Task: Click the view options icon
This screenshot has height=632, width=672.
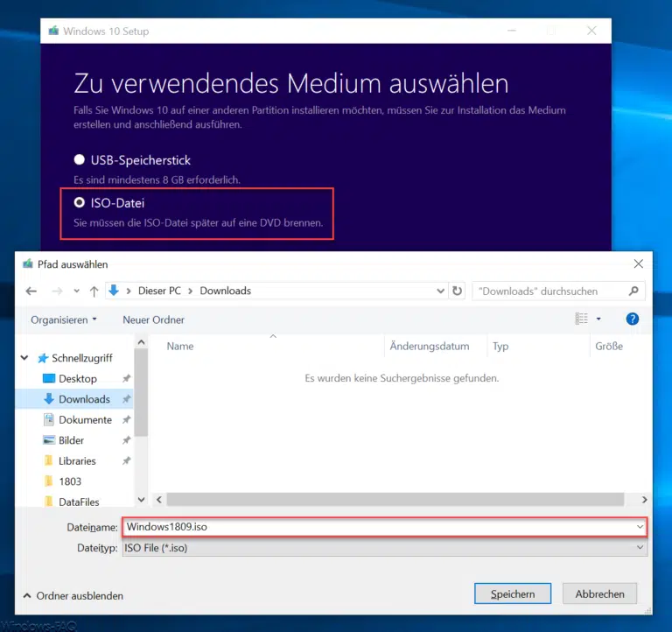Action: (582, 320)
